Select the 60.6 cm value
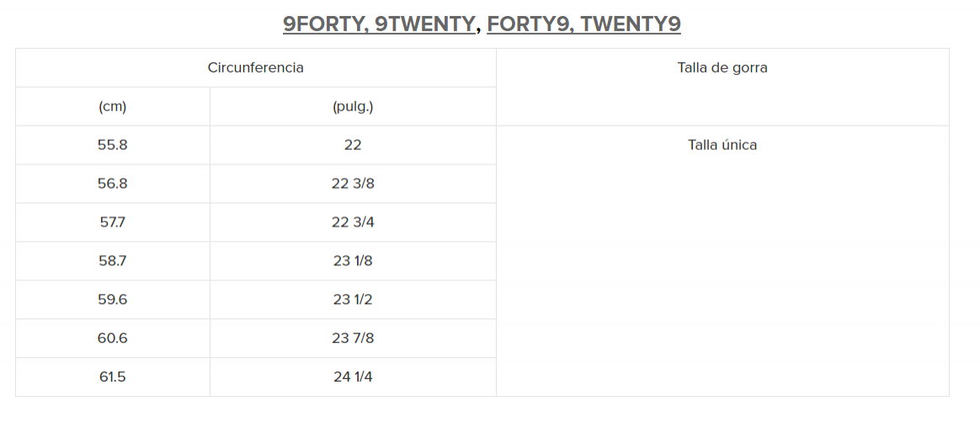This screenshot has height=422, width=980. (x=112, y=339)
